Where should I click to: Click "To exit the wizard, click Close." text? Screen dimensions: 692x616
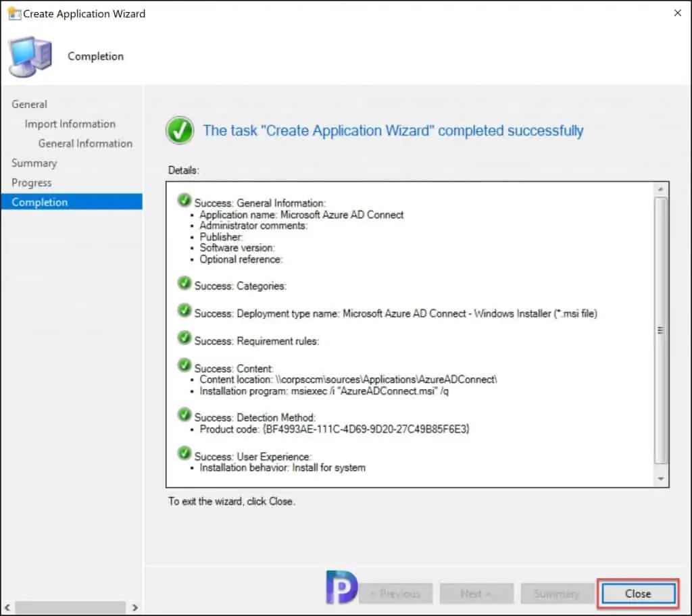tap(232, 502)
